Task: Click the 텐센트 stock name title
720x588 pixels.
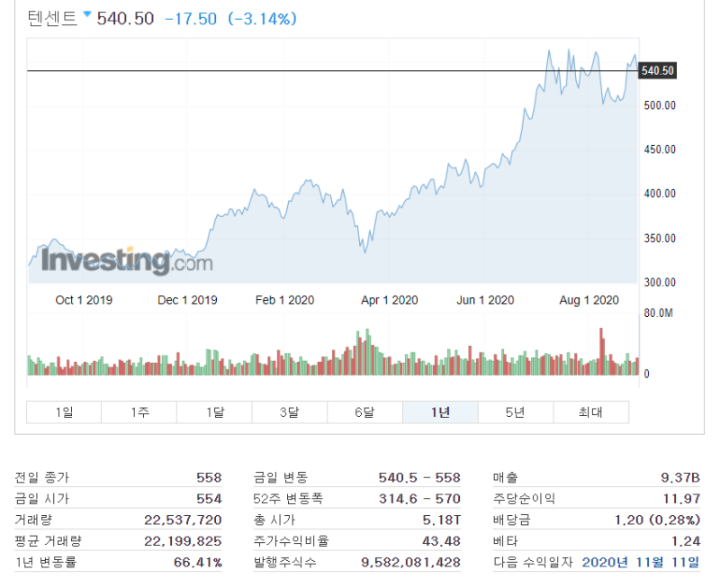Action: pyautogui.click(x=52, y=18)
